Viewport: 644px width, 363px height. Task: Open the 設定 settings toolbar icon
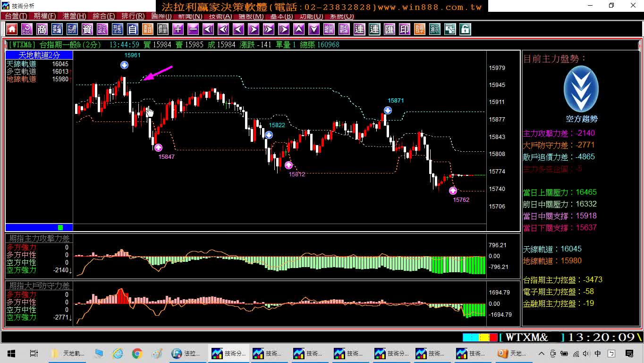(102, 29)
